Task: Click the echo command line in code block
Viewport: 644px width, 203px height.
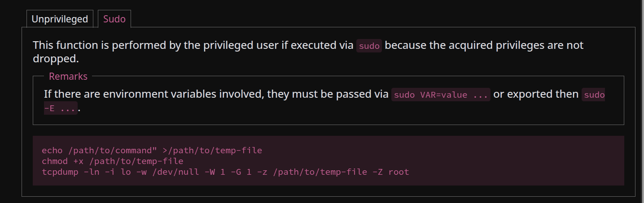Action: [x=152, y=151]
